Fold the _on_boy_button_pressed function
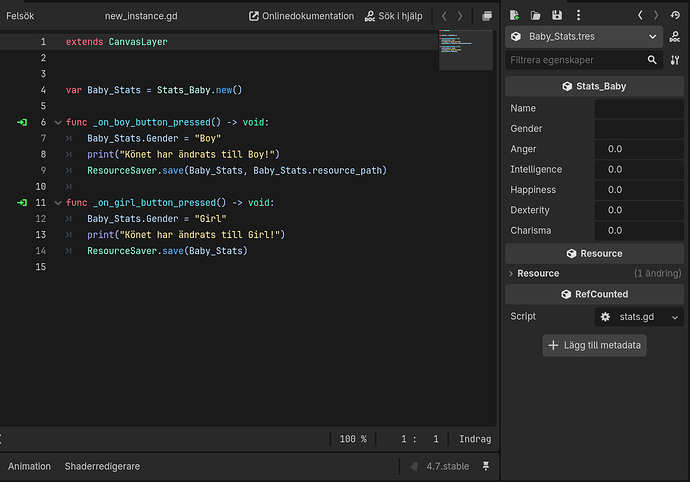Screen dimensions: 690x482 (x=58, y=122)
